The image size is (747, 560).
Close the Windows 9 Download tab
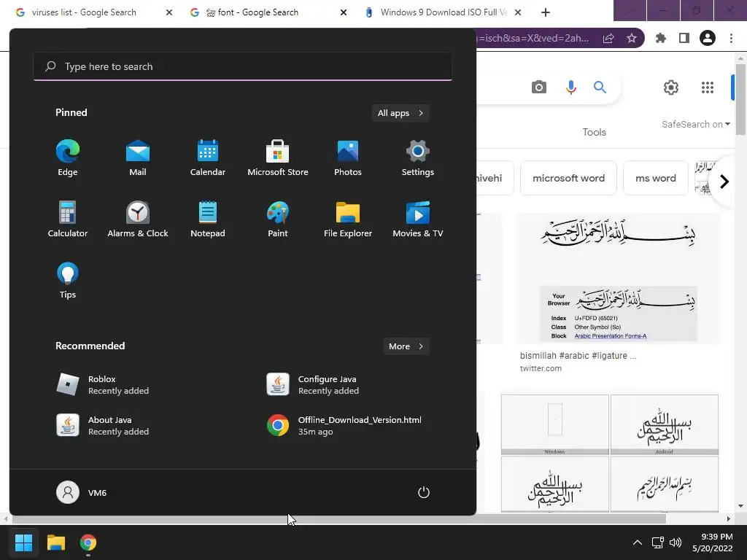[x=518, y=12]
